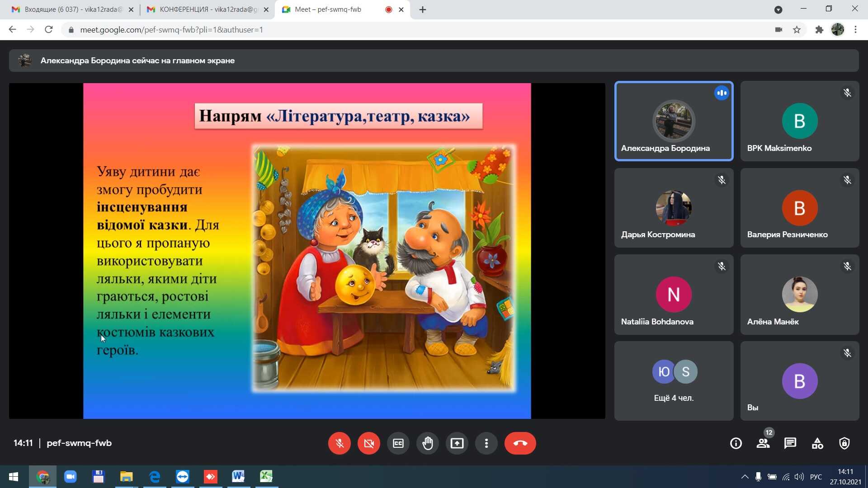Toggle captions with the CC button
868x488 pixels.
(x=398, y=443)
